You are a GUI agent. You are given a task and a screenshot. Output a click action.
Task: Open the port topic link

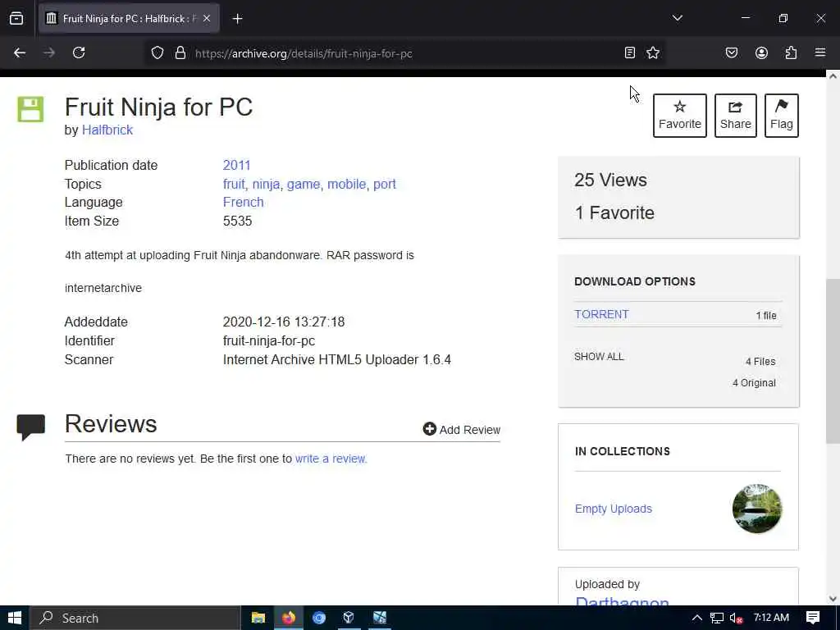pyautogui.click(x=385, y=184)
